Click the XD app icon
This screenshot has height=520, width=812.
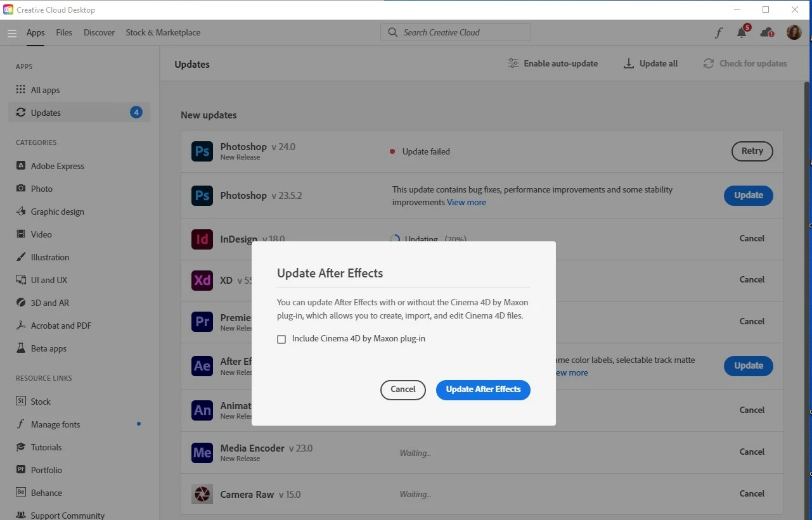point(202,280)
